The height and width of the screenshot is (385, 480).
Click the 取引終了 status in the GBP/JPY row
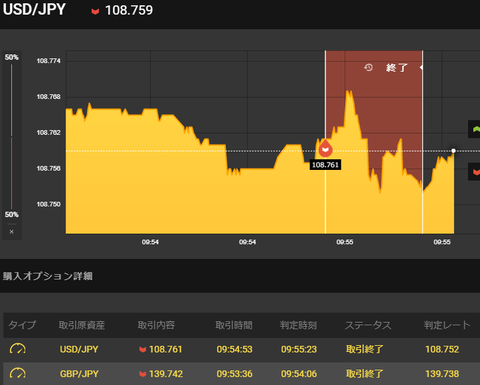point(365,374)
